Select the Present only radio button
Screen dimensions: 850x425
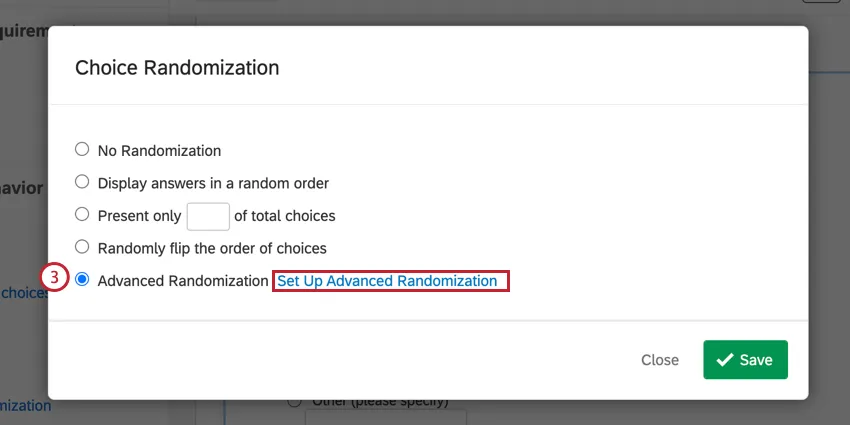[82, 215]
